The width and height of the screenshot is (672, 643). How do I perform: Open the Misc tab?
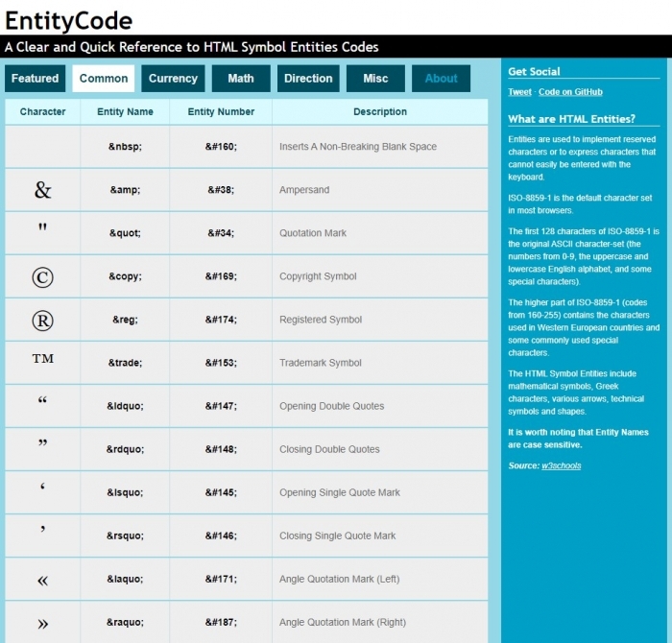pos(375,79)
